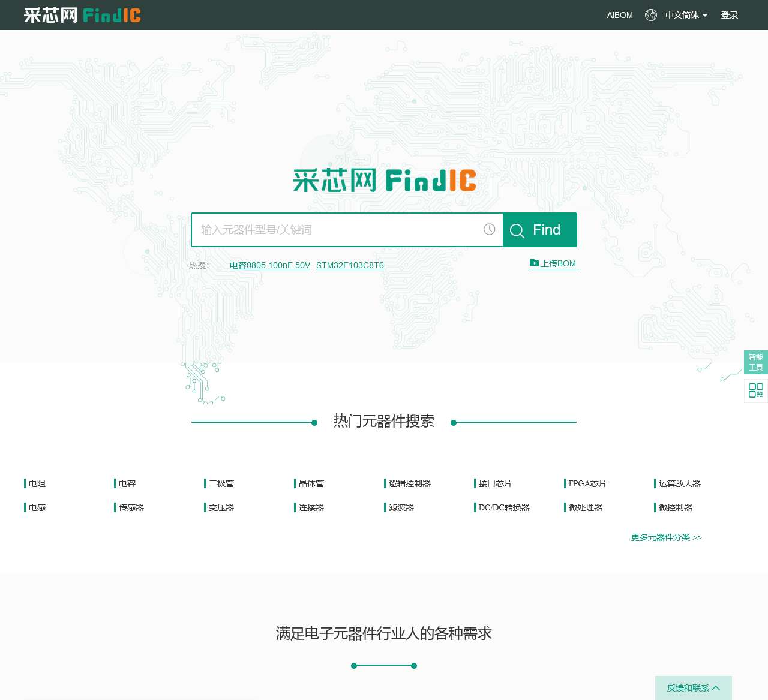Click the globe language icon
768x700 pixels.
click(650, 15)
